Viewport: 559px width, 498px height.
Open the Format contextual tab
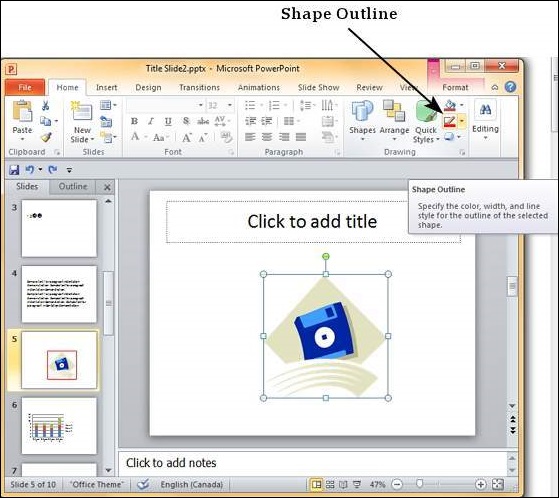[x=455, y=87]
